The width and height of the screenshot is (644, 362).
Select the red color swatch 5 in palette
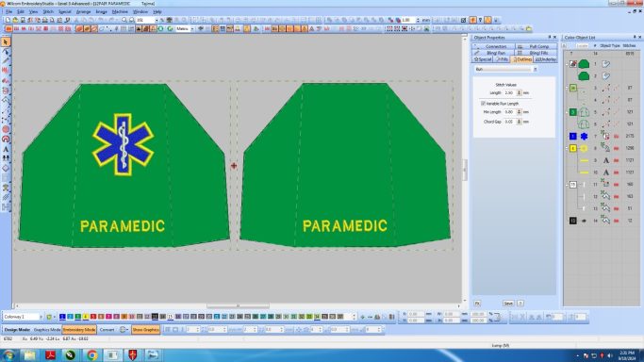click(93, 317)
